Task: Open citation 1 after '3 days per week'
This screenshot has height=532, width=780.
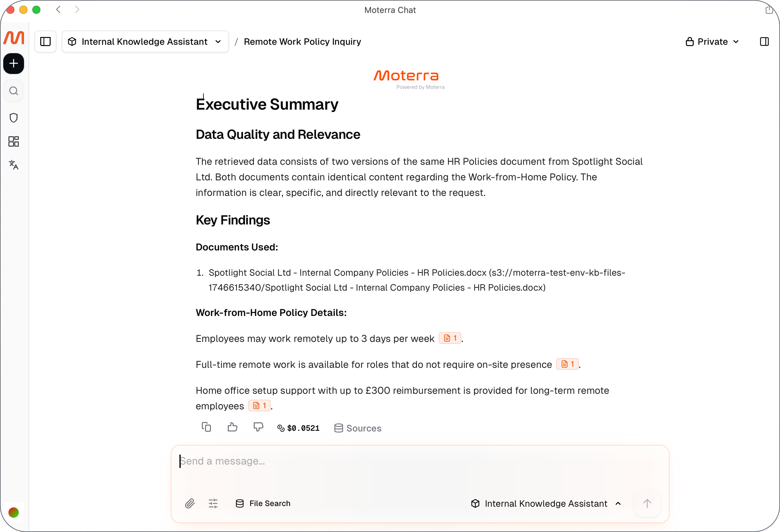Action: click(450, 338)
